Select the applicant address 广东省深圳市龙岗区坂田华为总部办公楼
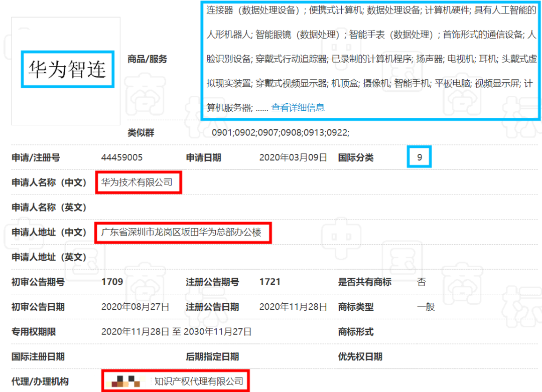 (x=181, y=232)
